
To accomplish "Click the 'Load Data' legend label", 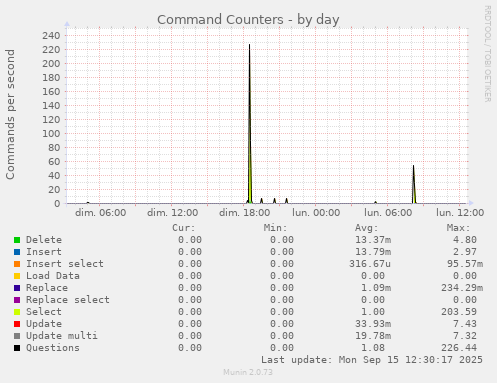I will click(53, 276).
